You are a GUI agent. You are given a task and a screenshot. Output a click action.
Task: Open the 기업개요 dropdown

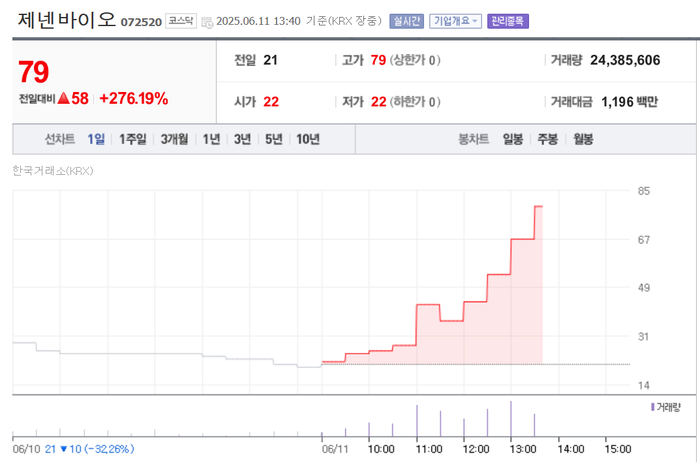tap(455, 21)
